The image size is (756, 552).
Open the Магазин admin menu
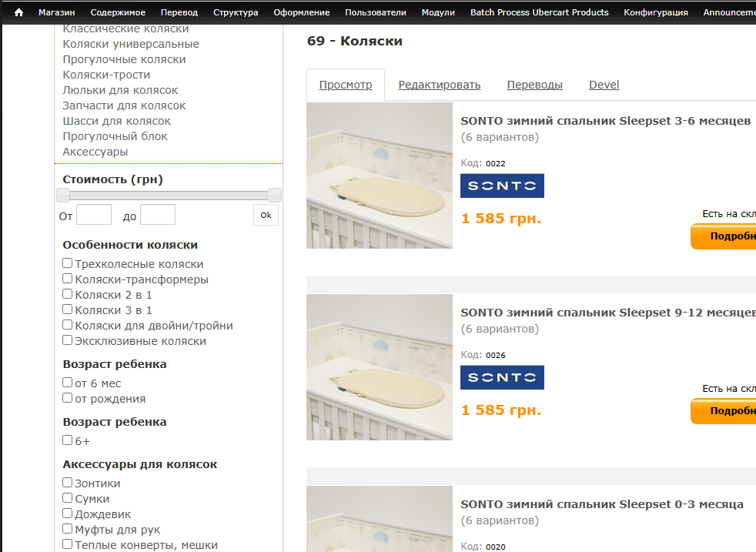(x=57, y=12)
